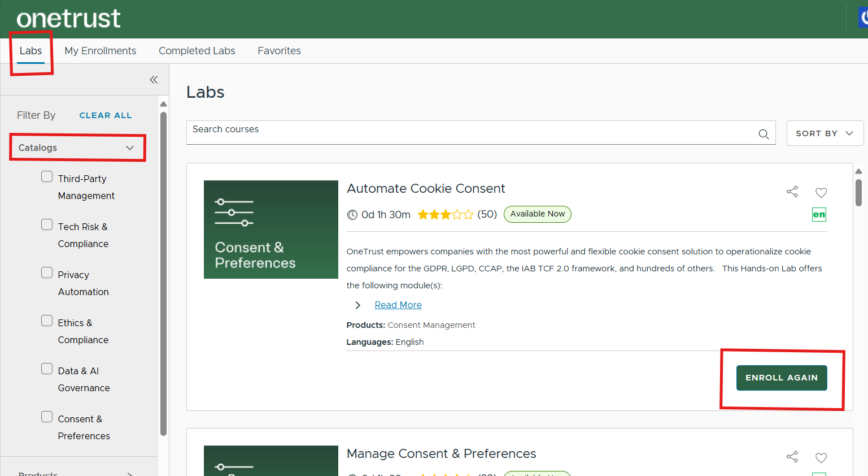Collapse the filter sidebar with double chevron
The image size is (868, 476).
[154, 80]
